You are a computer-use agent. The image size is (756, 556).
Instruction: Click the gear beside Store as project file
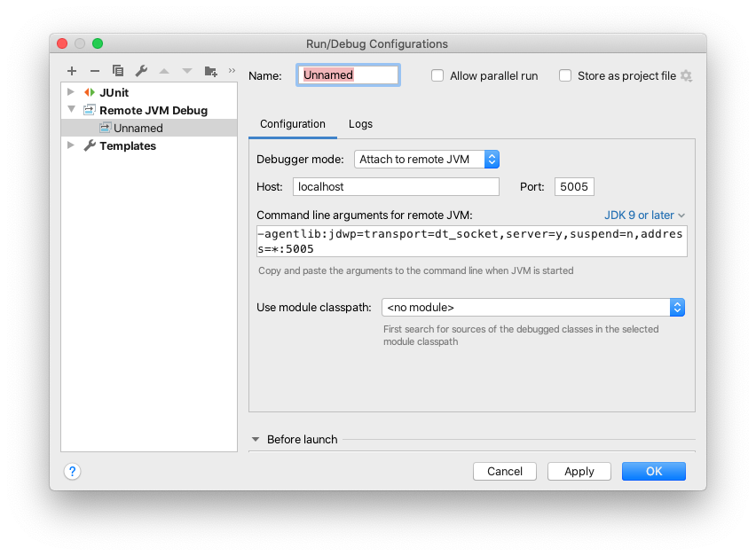(x=687, y=76)
